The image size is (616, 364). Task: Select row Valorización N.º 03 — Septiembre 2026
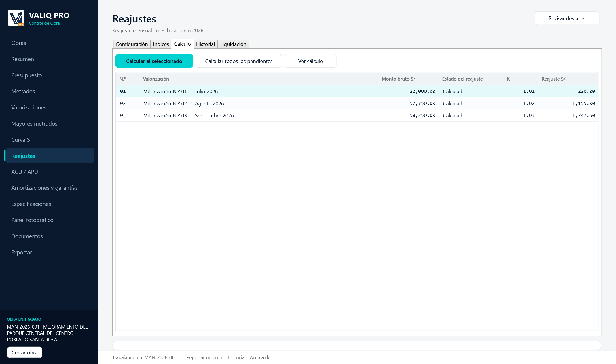pyautogui.click(x=357, y=115)
